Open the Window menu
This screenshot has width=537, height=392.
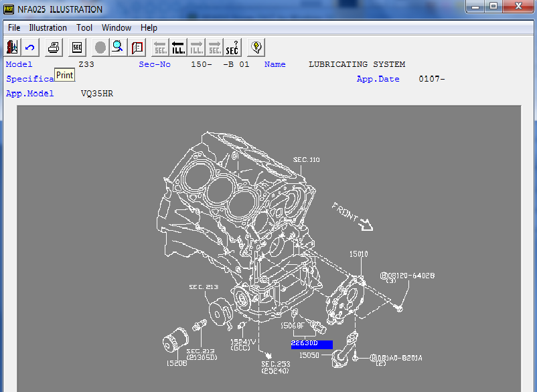(117, 27)
